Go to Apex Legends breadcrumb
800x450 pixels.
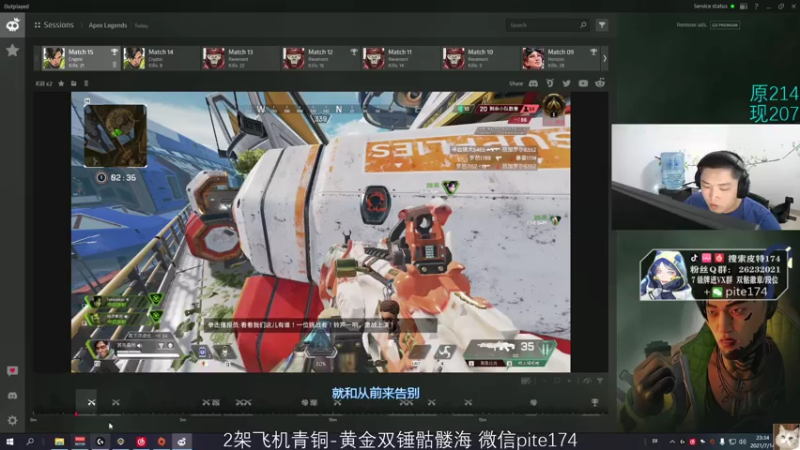pyautogui.click(x=108, y=26)
